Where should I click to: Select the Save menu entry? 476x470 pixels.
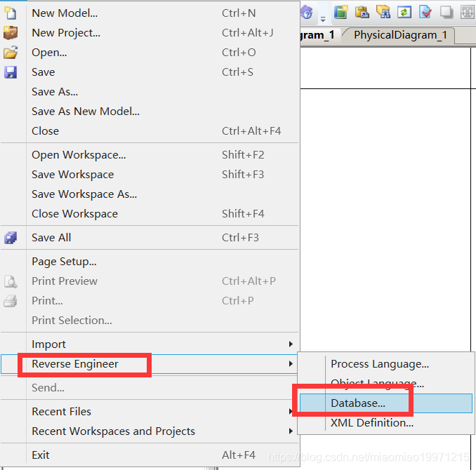pos(150,72)
